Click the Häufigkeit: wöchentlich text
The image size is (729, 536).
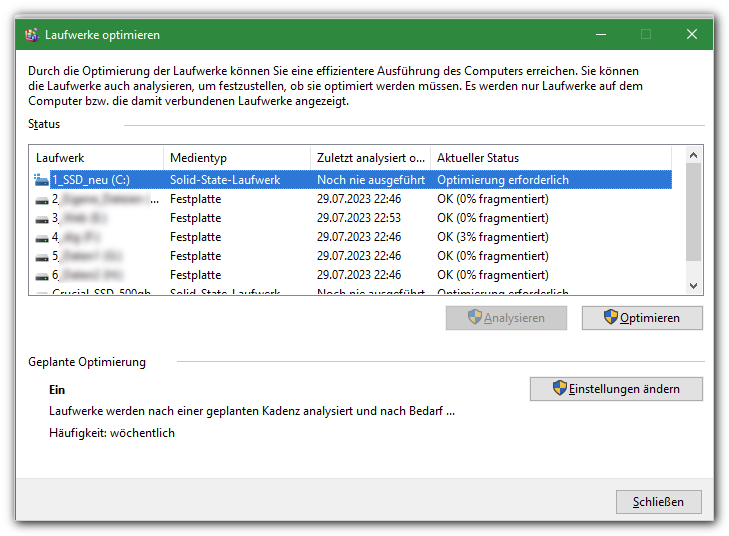pyautogui.click(x=112, y=433)
